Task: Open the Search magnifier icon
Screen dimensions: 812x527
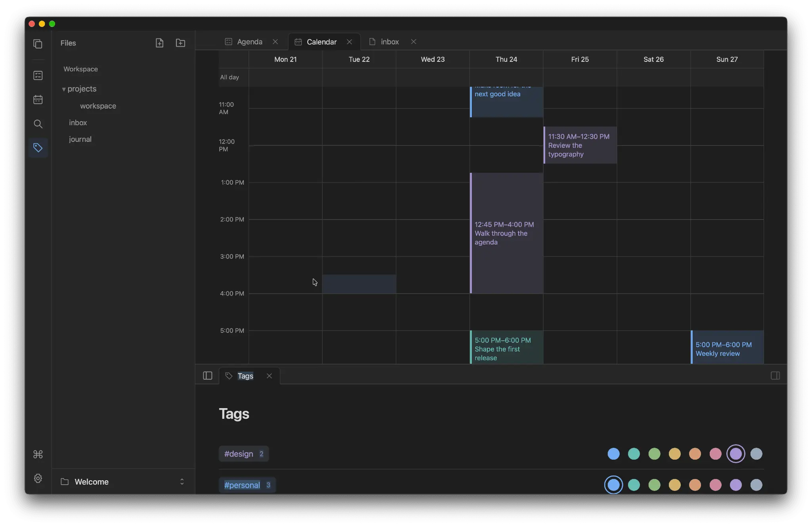Action: click(x=38, y=124)
